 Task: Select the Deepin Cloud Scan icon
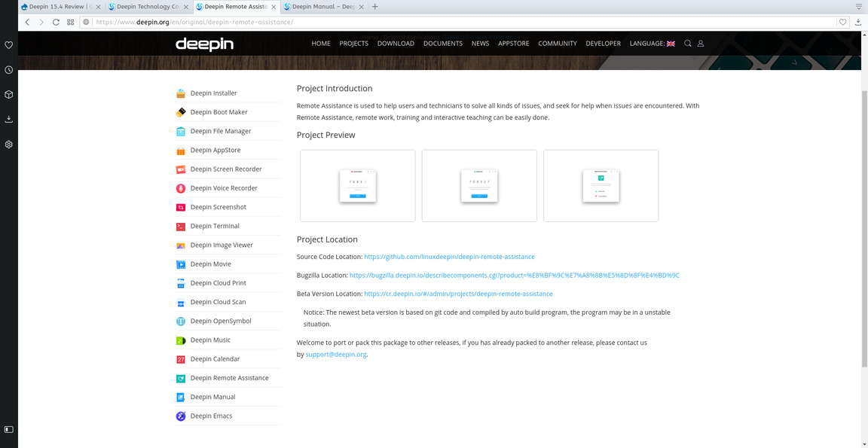point(181,302)
